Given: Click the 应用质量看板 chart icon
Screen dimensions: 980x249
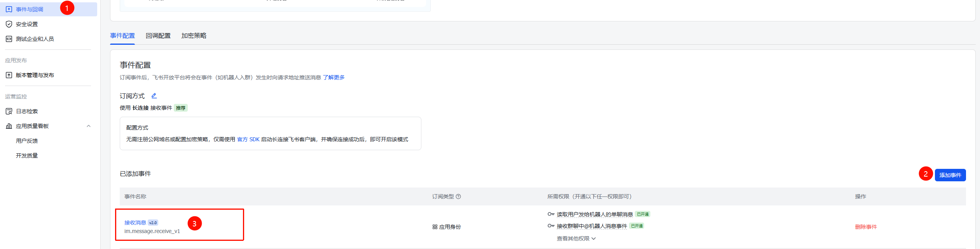Looking at the screenshot, I should [x=9, y=126].
